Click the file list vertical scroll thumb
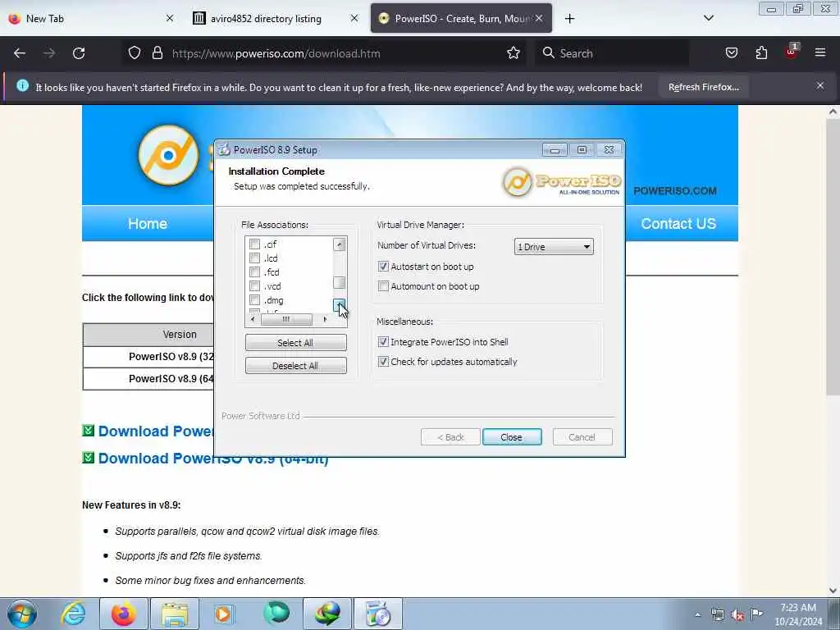This screenshot has width=840, height=630. click(x=339, y=282)
